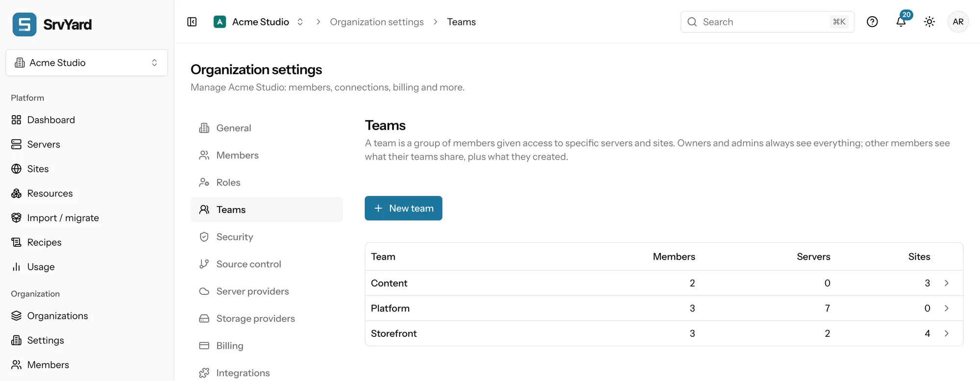Click the SrvYard logo icon

pyautogui.click(x=24, y=24)
